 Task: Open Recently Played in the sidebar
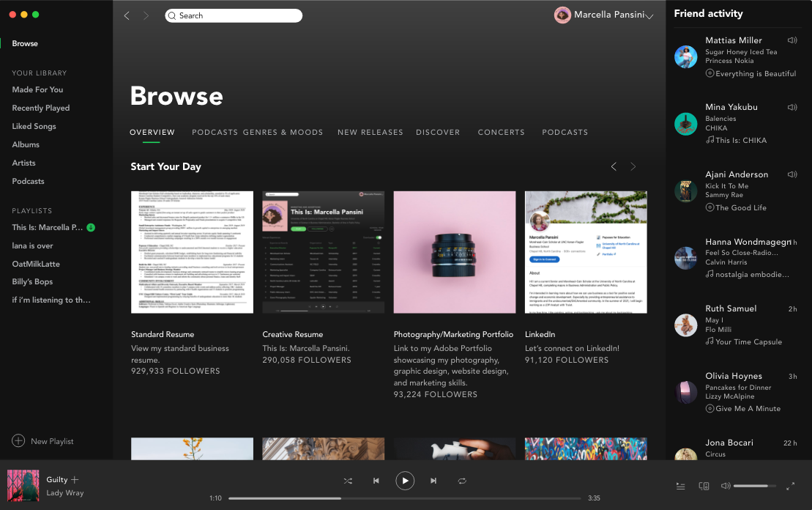click(40, 108)
